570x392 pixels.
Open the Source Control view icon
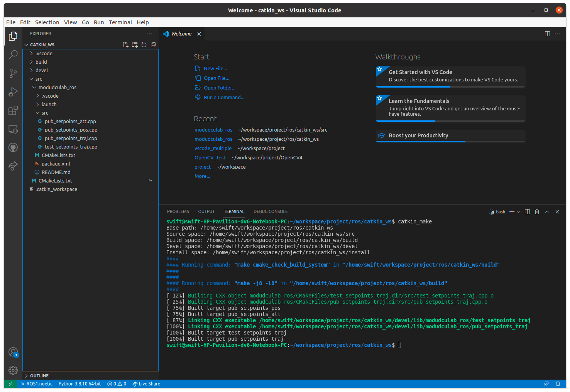(x=13, y=73)
